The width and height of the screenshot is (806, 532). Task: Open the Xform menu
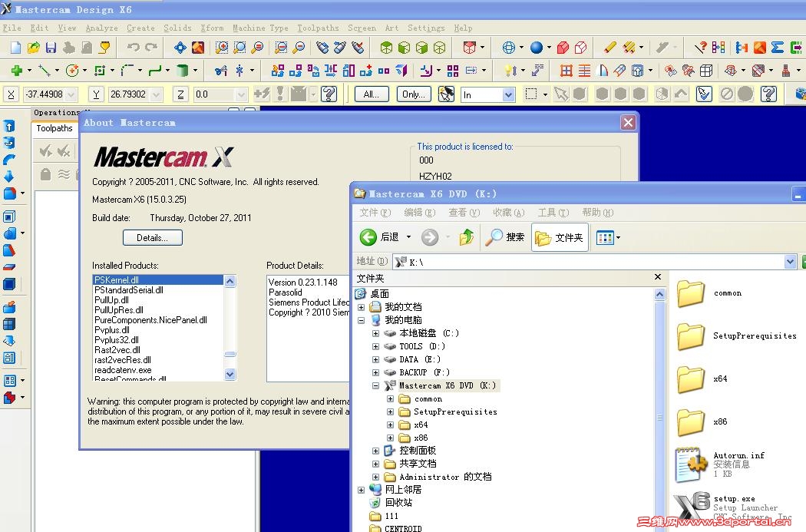(212, 28)
